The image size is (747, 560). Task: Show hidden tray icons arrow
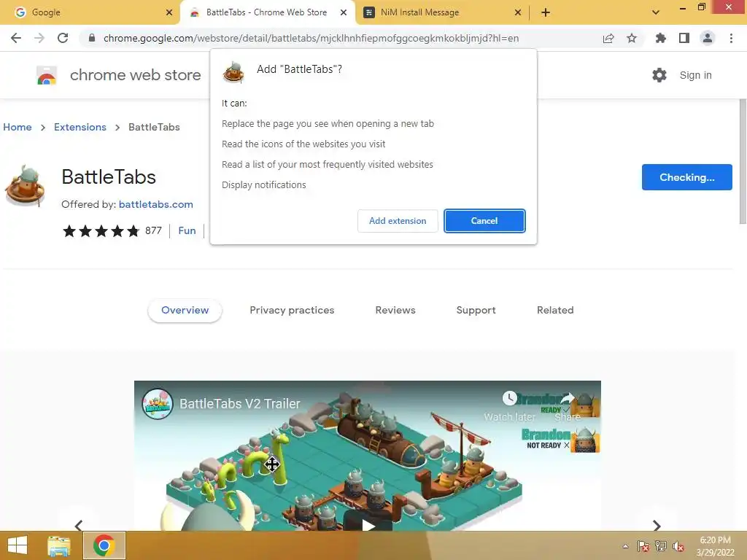(625, 546)
